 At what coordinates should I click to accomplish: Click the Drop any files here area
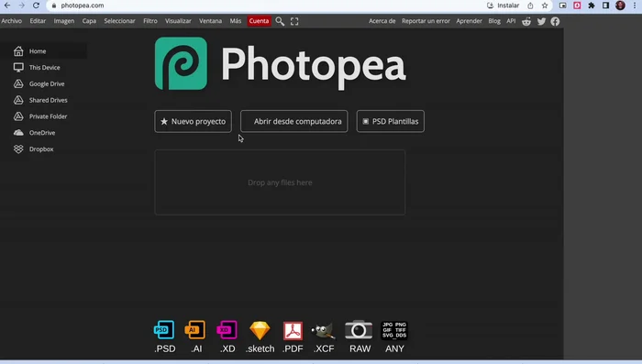pos(280,182)
